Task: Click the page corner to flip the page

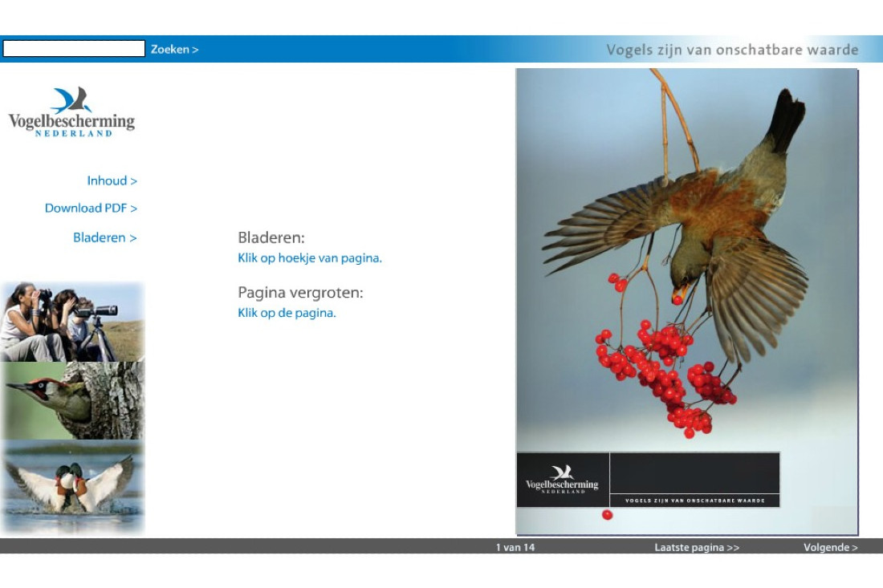Action: click(847, 525)
